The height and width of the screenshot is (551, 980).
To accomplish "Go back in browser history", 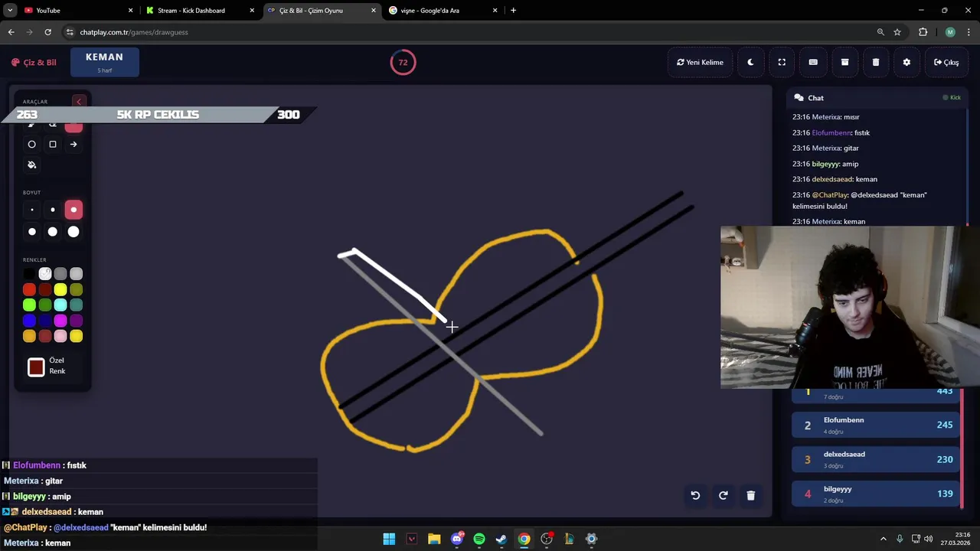I will [11, 32].
